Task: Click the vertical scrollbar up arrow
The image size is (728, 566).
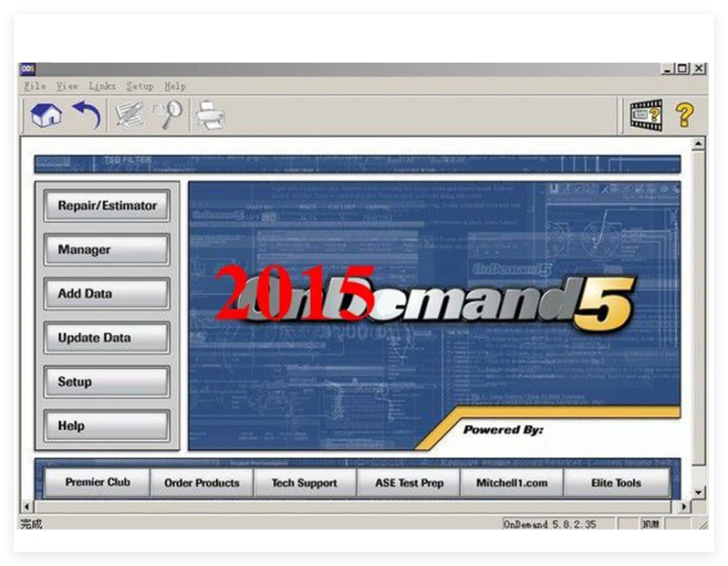Action: click(x=699, y=144)
